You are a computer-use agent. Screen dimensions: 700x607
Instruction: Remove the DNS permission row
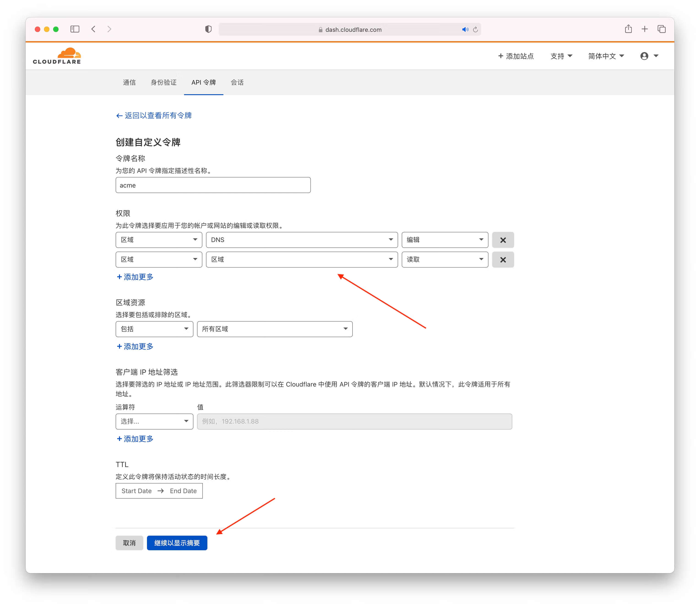tap(503, 240)
